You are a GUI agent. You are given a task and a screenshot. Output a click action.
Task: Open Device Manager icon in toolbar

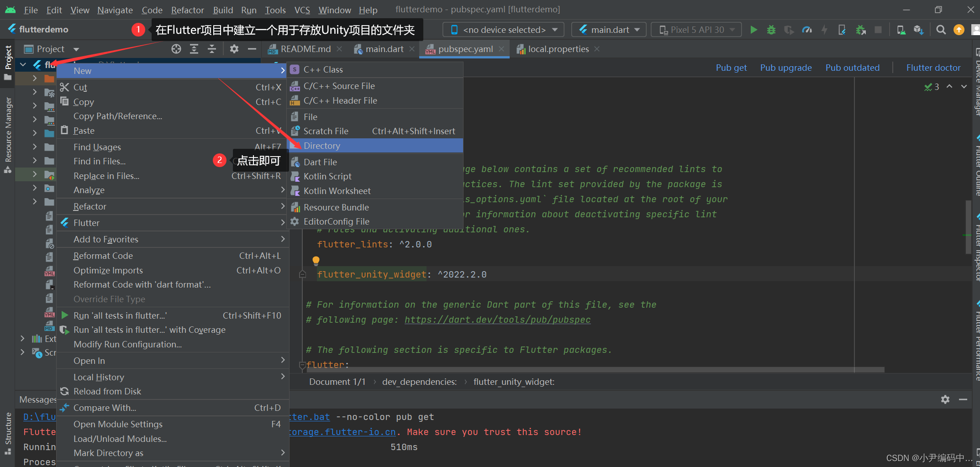901,30
